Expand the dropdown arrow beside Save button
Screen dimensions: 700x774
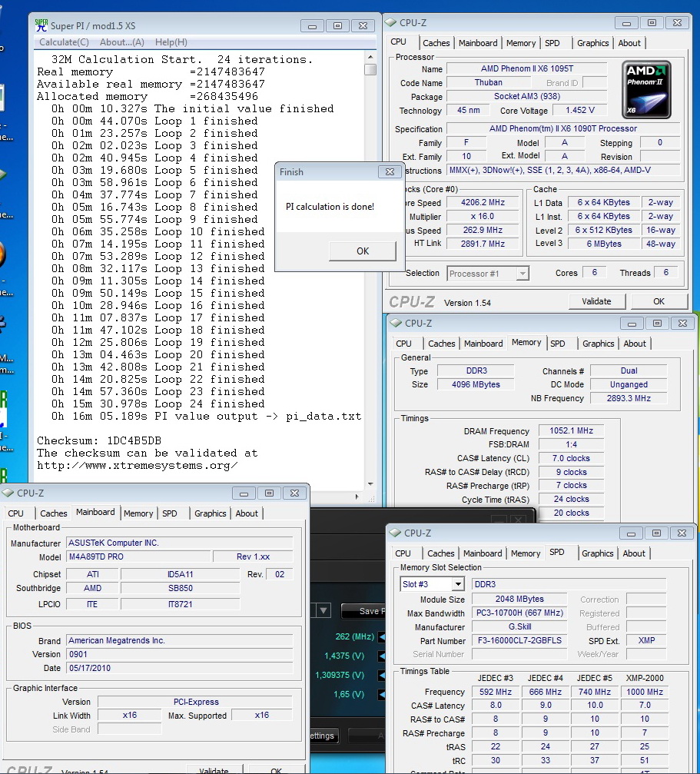pos(323,610)
